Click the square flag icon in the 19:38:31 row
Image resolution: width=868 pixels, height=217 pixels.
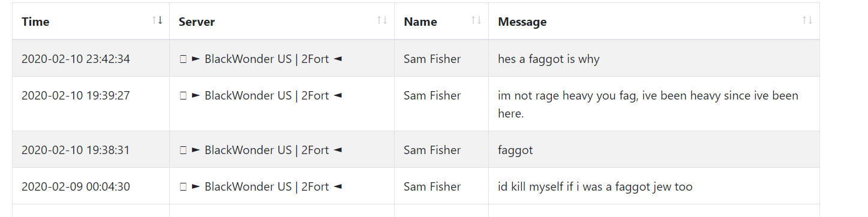pos(183,150)
